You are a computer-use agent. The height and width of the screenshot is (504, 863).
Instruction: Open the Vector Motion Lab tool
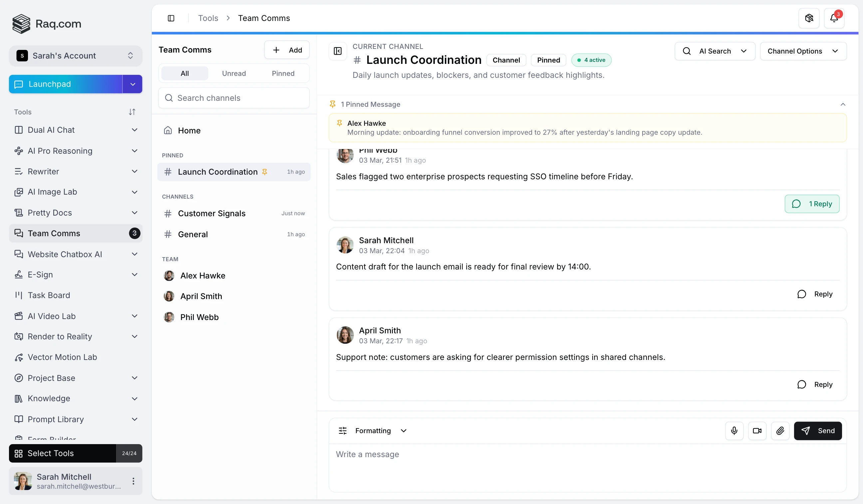pos(62,357)
